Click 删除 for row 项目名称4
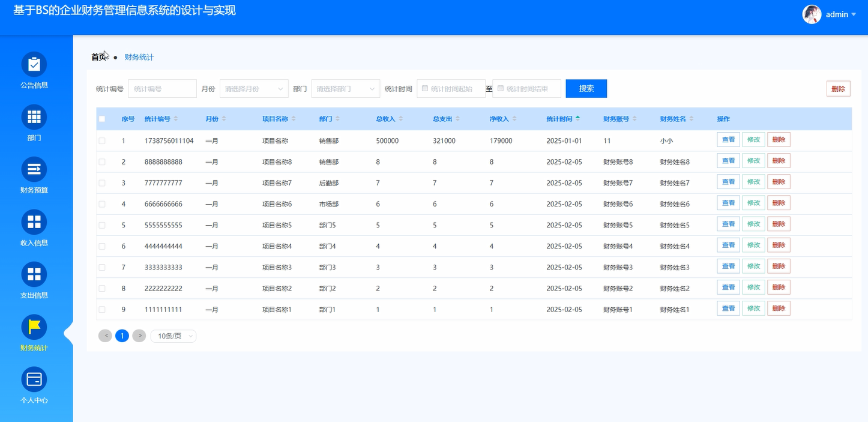Screen dimensions: 868x422 [779, 244]
